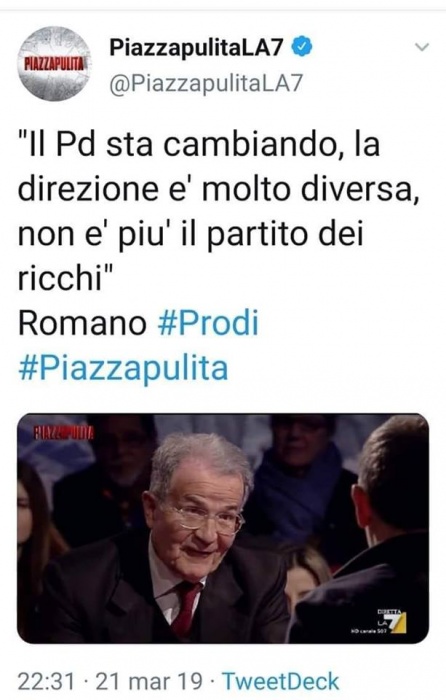Click the @PiazzapulitaLA7 handle

pos(206,83)
